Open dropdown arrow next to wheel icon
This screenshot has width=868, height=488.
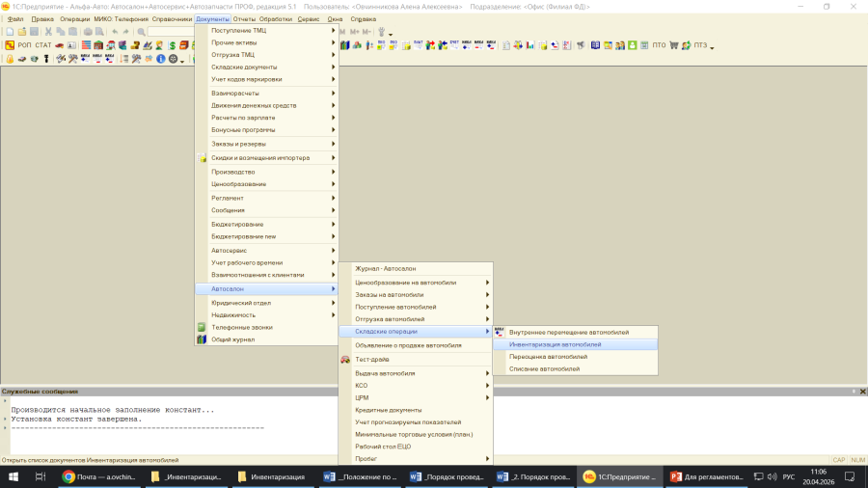click(182, 61)
